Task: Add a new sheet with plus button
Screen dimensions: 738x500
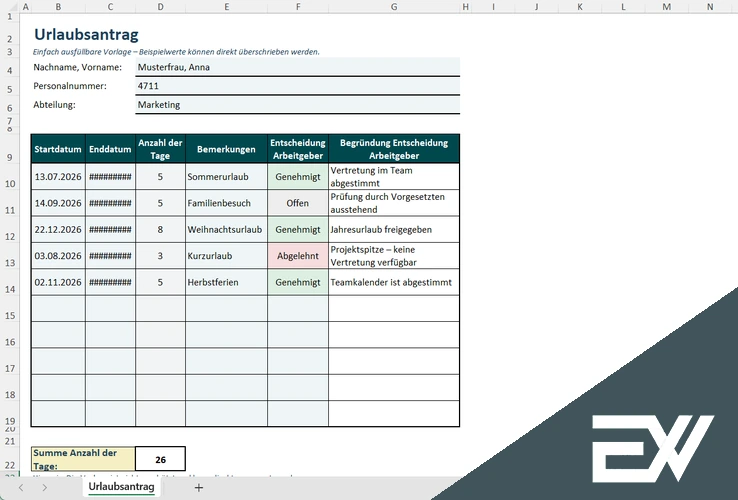Action: (x=199, y=488)
